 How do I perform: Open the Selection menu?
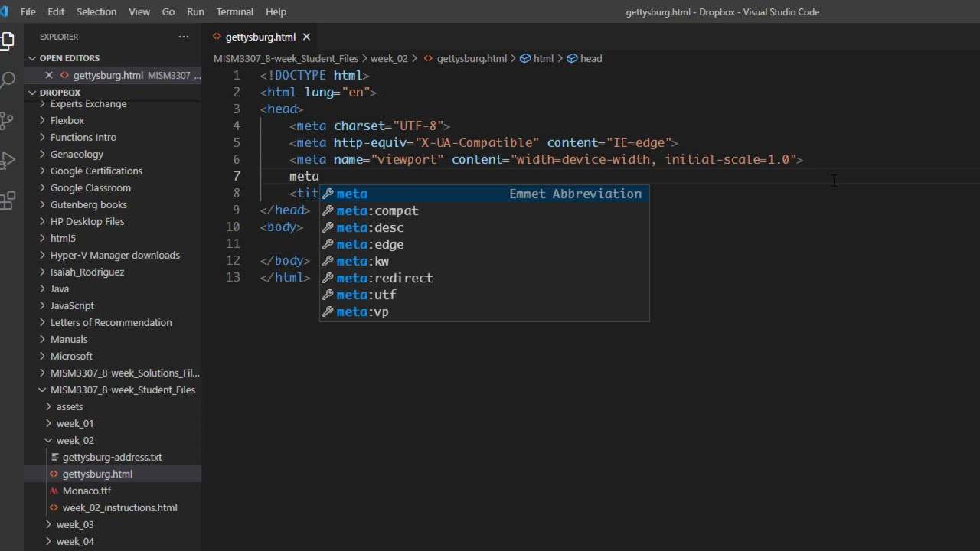(96, 11)
